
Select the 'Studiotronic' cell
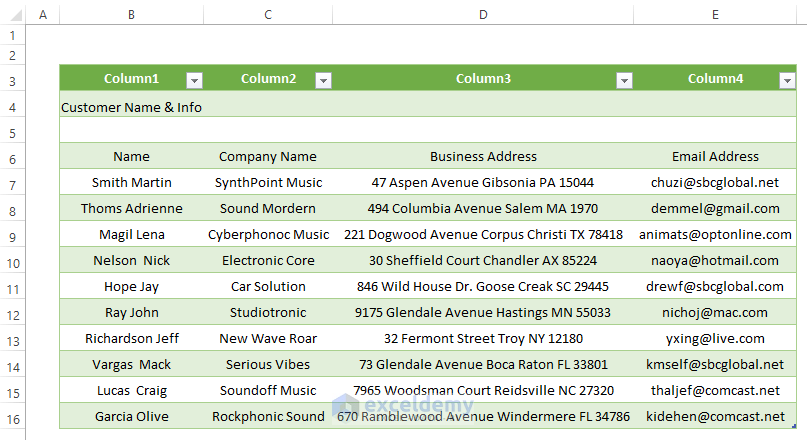point(268,312)
